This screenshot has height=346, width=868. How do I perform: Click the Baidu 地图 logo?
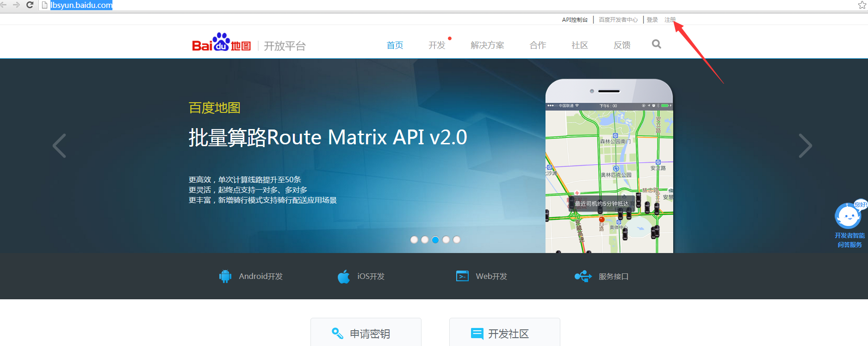(222, 42)
